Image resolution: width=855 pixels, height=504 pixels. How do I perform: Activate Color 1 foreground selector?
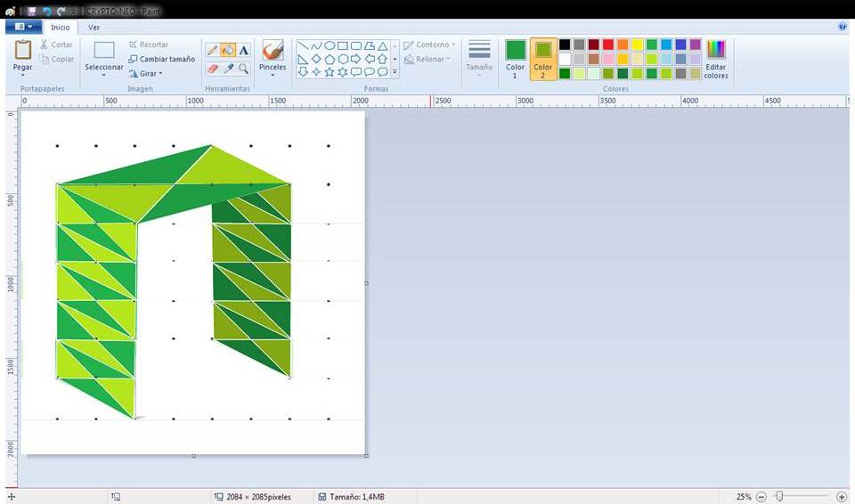pos(515,59)
